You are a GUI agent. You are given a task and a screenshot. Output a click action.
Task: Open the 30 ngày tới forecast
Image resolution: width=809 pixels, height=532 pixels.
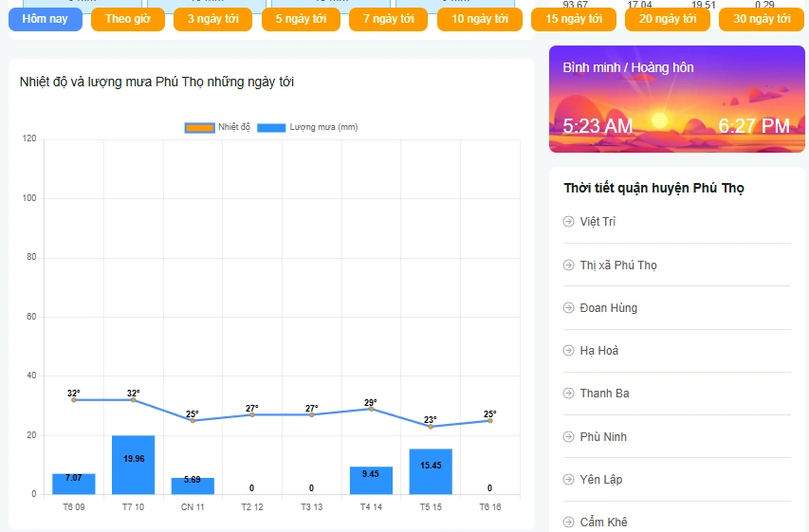coord(762,19)
